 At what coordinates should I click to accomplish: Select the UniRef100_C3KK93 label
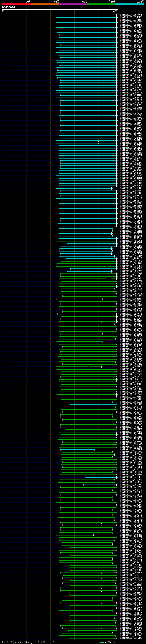click(x=131, y=621)
